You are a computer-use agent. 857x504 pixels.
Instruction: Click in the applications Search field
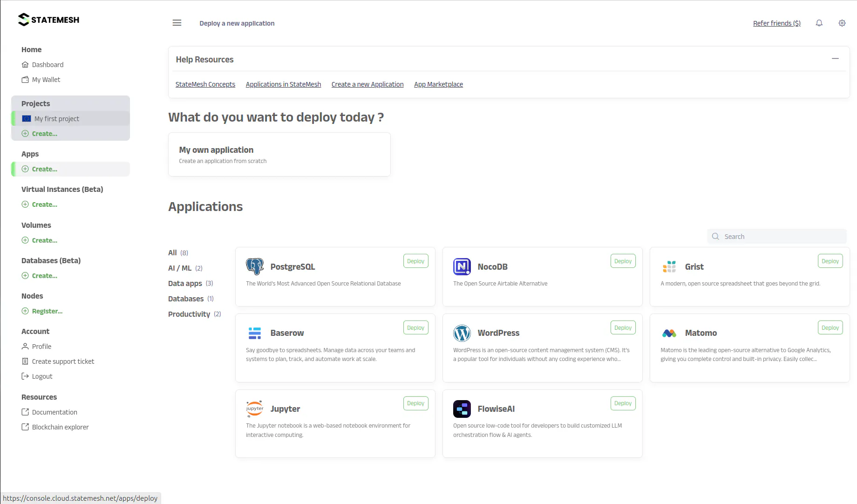[777, 236]
